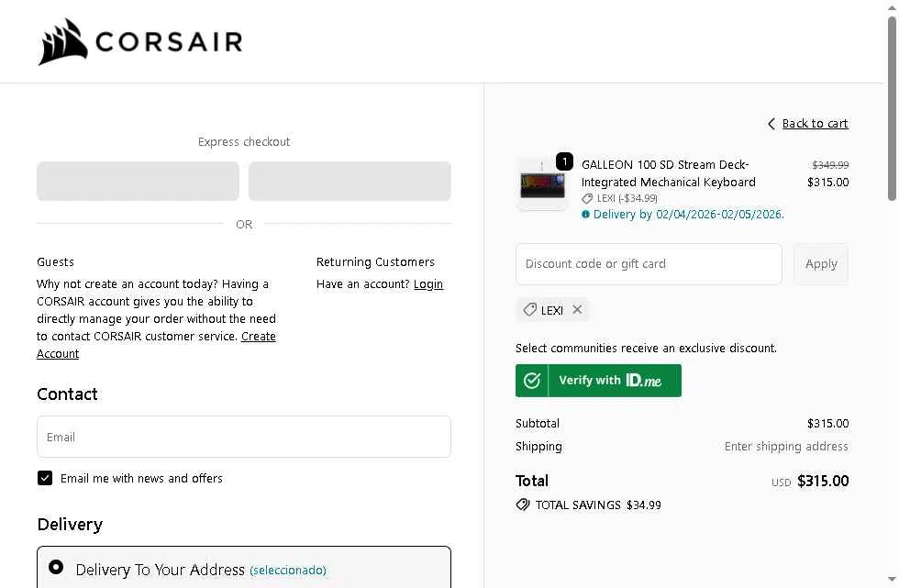Click the Express checkout heading

click(244, 141)
